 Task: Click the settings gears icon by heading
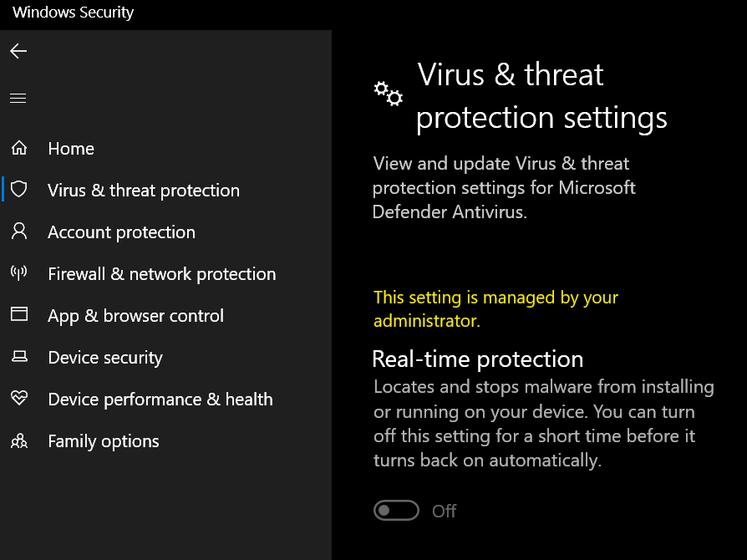coord(388,94)
